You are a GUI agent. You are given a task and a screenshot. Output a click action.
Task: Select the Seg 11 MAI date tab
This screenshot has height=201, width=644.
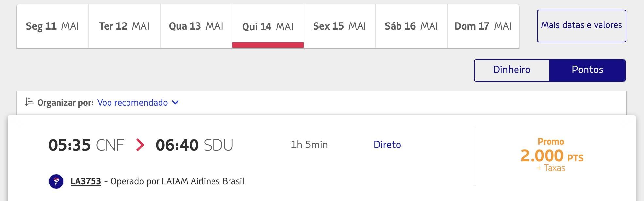(x=53, y=26)
